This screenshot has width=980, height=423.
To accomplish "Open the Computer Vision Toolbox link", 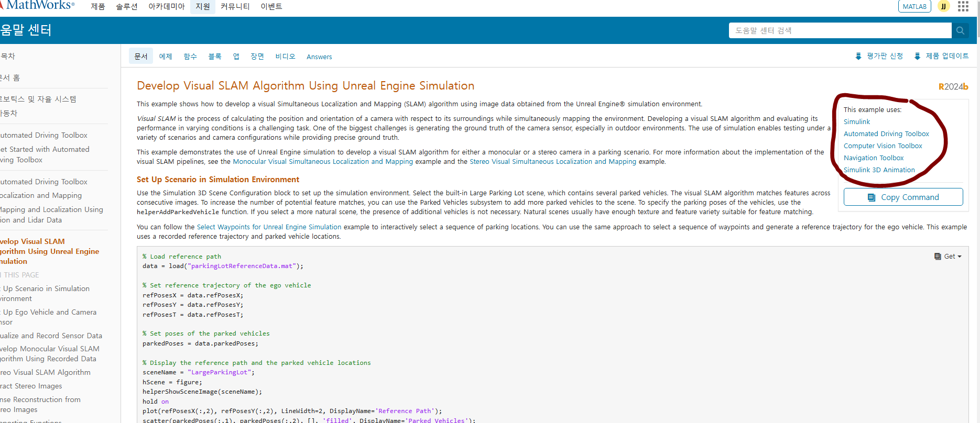I will [x=883, y=146].
